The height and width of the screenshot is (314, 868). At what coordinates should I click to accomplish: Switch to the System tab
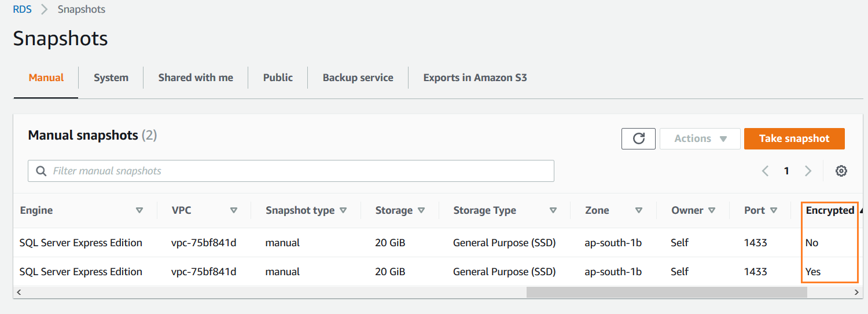[x=111, y=78]
